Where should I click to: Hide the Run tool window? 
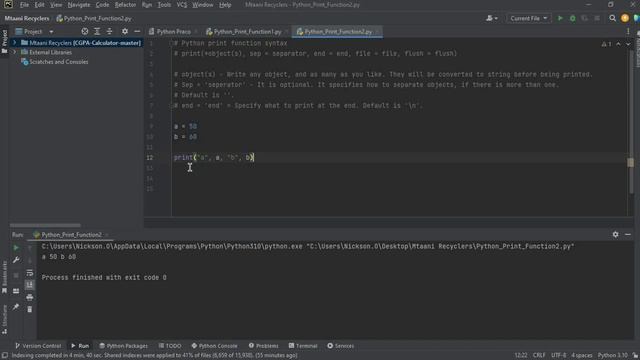pos(628,235)
